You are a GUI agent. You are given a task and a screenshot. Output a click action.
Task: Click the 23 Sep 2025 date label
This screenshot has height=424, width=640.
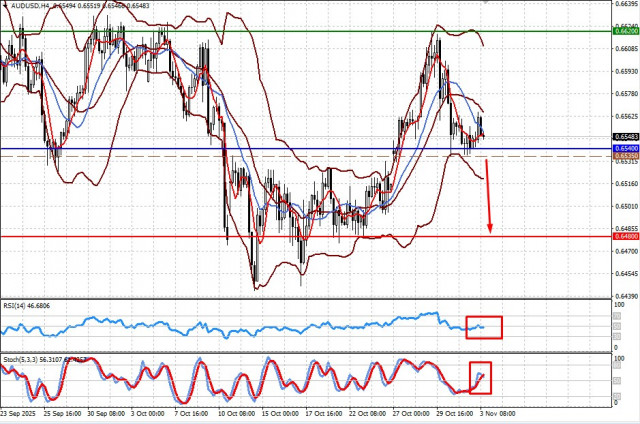click(18, 413)
